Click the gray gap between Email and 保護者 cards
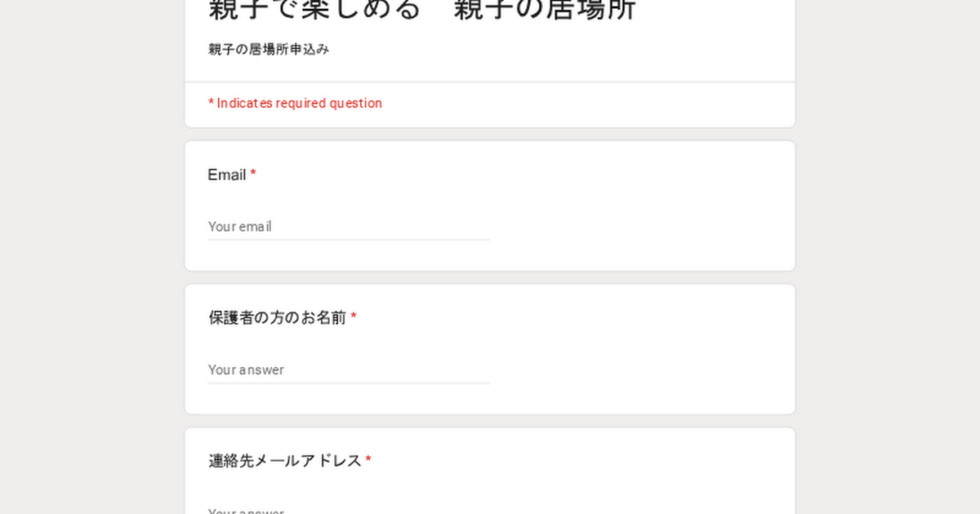 click(490, 277)
